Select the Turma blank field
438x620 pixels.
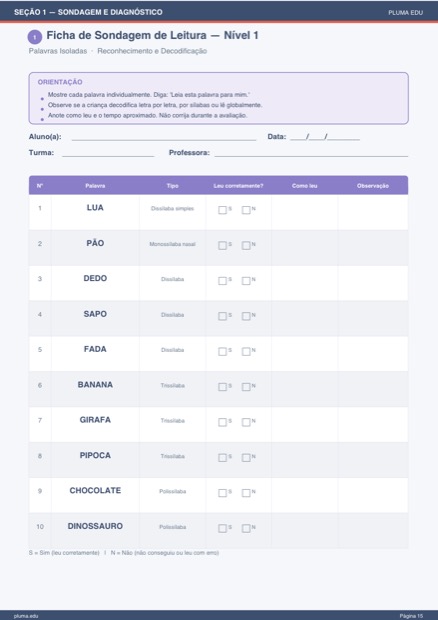tap(108, 153)
